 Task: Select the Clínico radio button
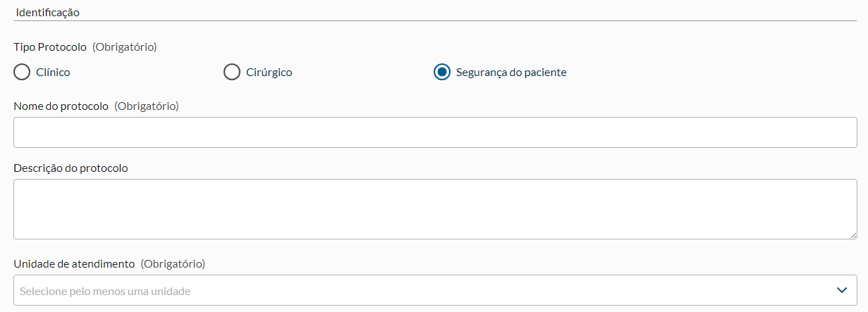(x=22, y=72)
